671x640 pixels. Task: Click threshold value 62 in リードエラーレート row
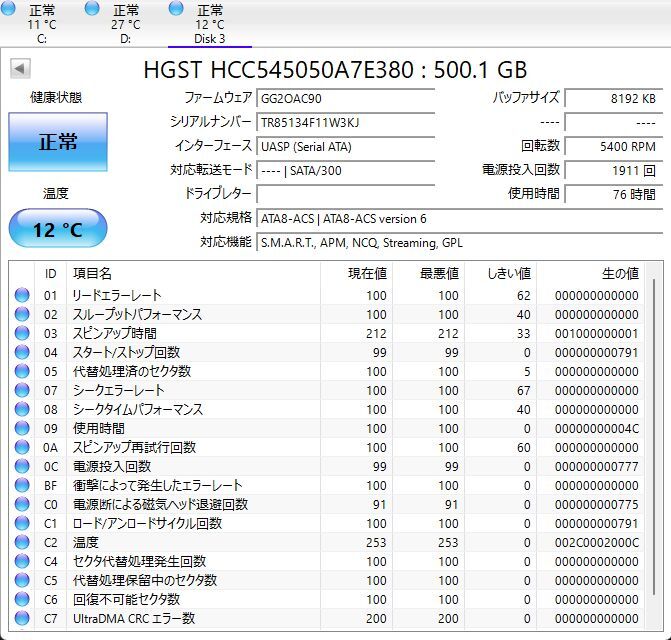[x=523, y=295]
